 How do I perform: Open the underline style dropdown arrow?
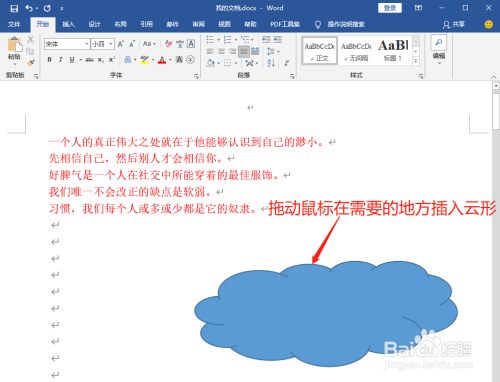tap(80, 60)
